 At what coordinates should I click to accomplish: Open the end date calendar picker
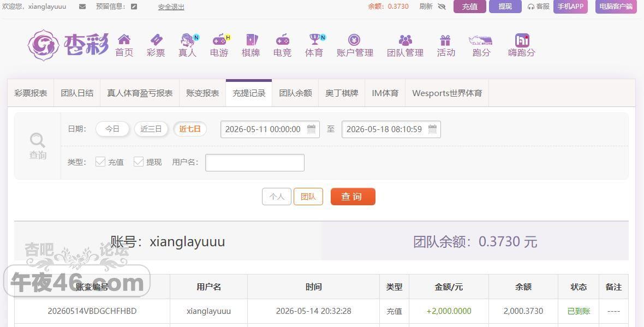pos(432,129)
